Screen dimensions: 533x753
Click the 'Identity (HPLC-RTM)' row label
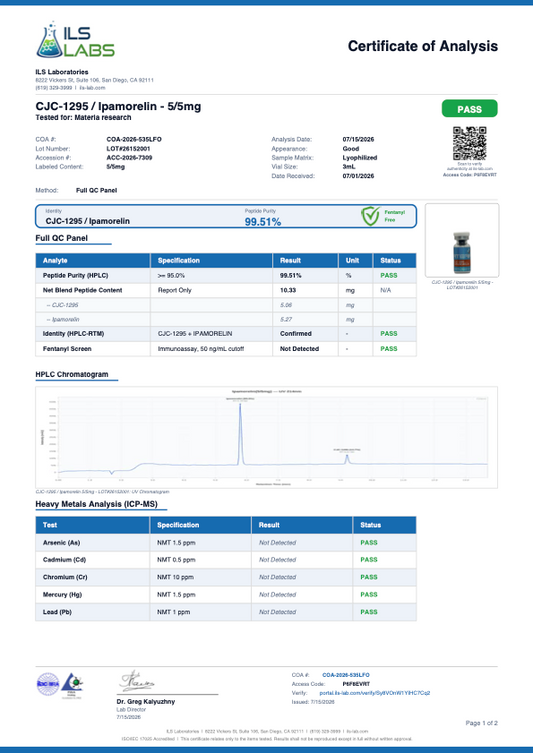73,334
